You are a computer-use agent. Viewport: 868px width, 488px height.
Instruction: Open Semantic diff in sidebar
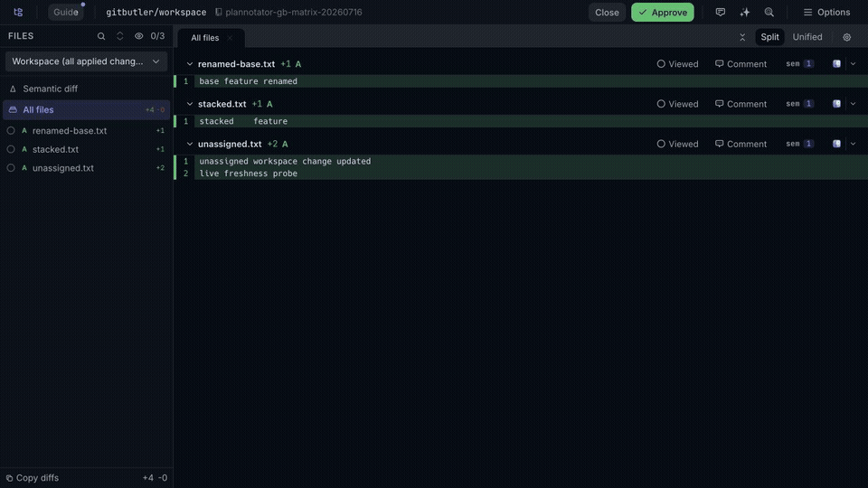[86, 89]
